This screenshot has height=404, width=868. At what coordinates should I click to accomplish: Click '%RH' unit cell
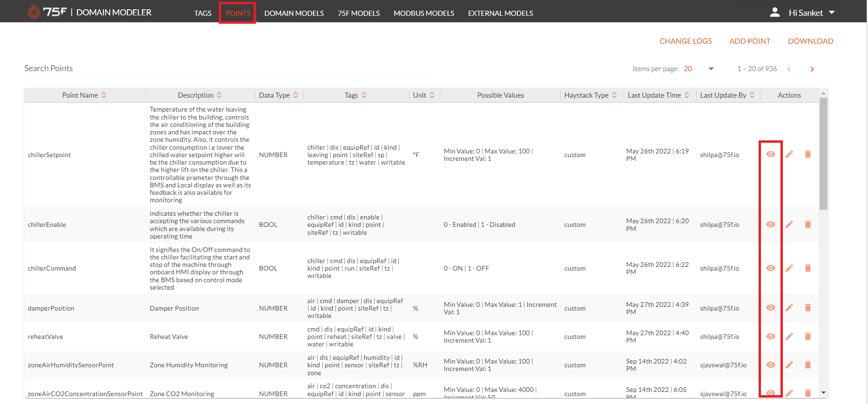click(420, 365)
